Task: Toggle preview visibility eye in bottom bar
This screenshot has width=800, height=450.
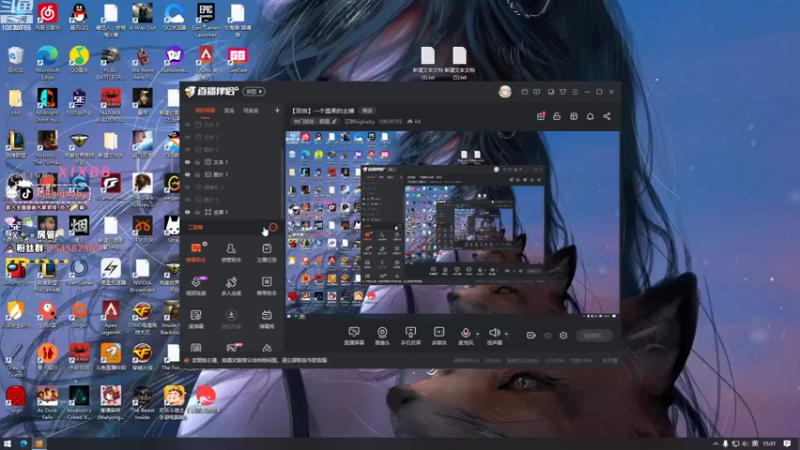Action: (x=547, y=335)
